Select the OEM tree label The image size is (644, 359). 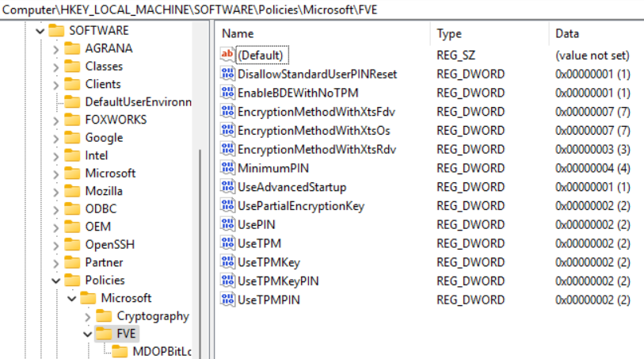(97, 227)
